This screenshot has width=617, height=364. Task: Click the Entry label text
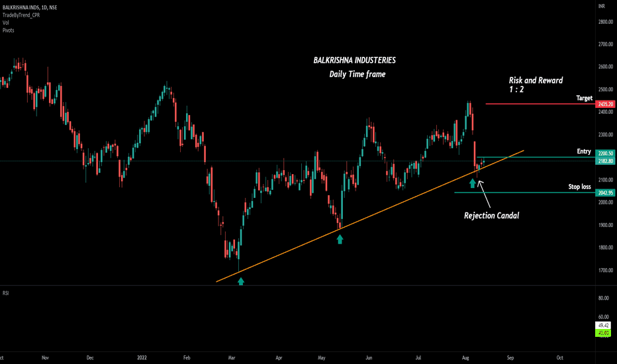(584, 152)
